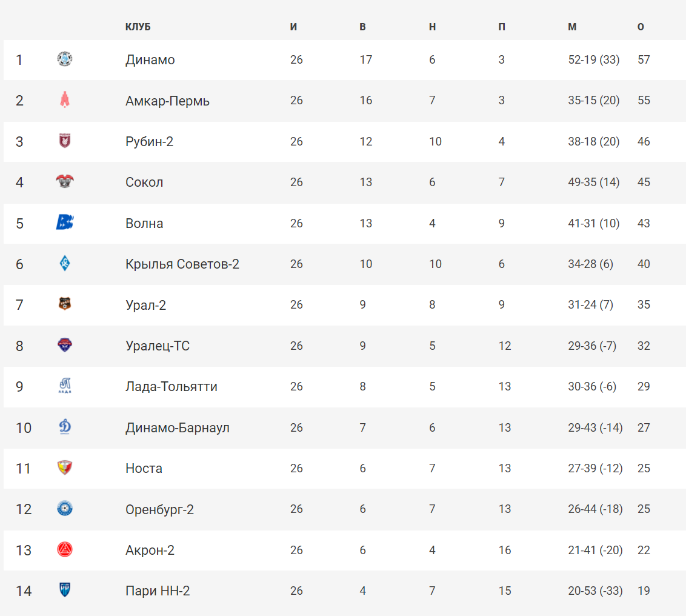Click the Амкар-Пермь club logo
The height and width of the screenshot is (616, 686).
(65, 100)
